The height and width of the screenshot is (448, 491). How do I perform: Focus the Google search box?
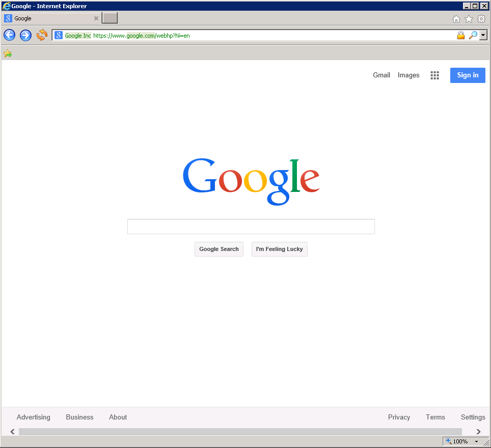click(x=251, y=227)
